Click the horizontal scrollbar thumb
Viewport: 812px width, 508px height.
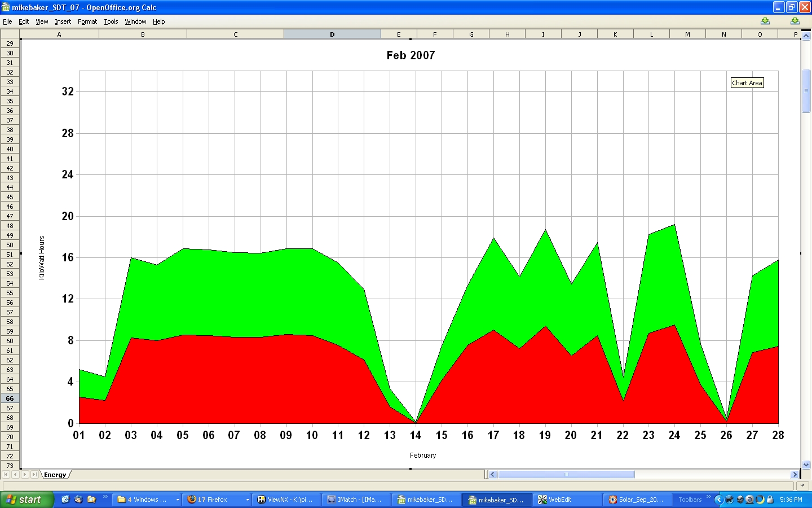(566, 475)
